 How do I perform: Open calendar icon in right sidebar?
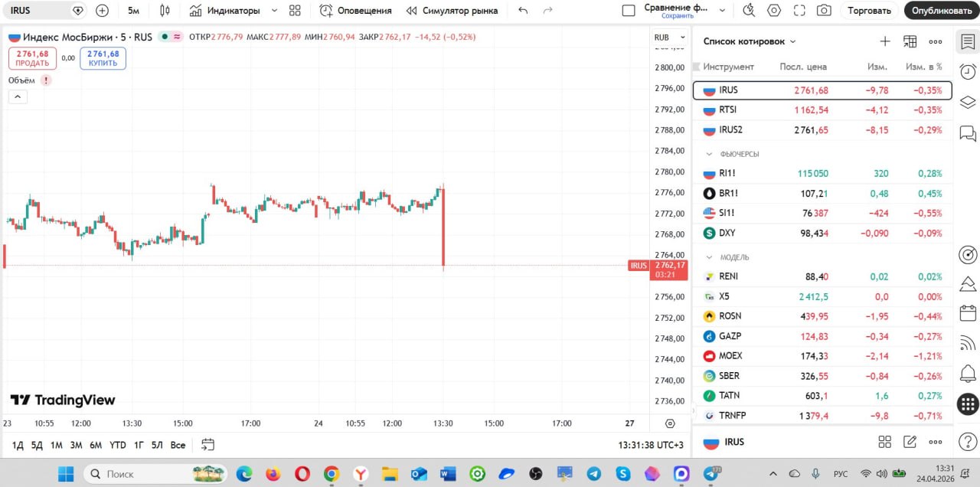pos(968,313)
